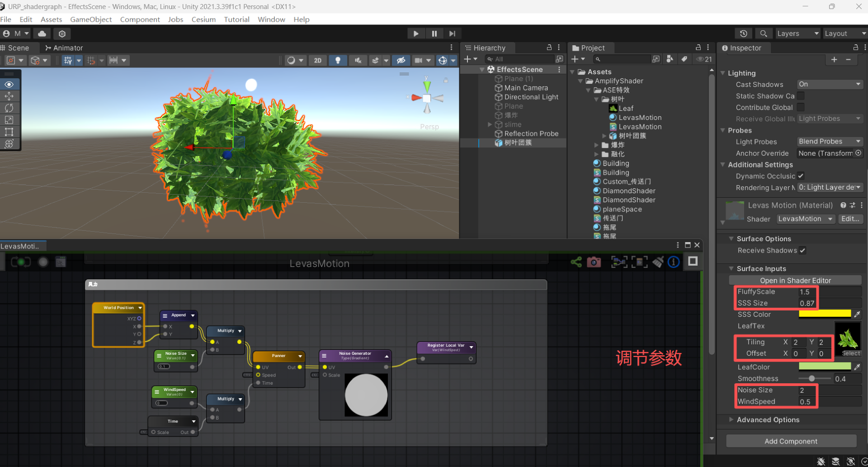Image resolution: width=868 pixels, height=467 pixels.
Task: Click the LeafColor eyedropper icon
Action: tap(857, 367)
